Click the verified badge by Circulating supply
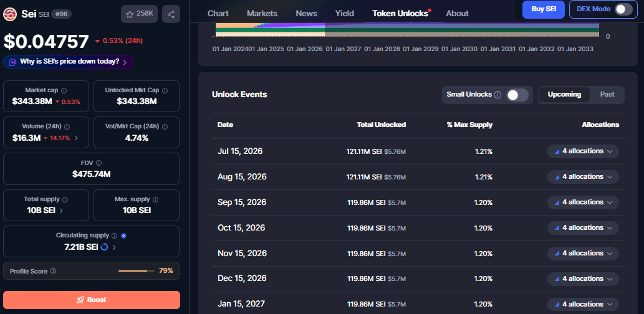Image resolution: width=644 pixels, height=314 pixels. [x=123, y=235]
